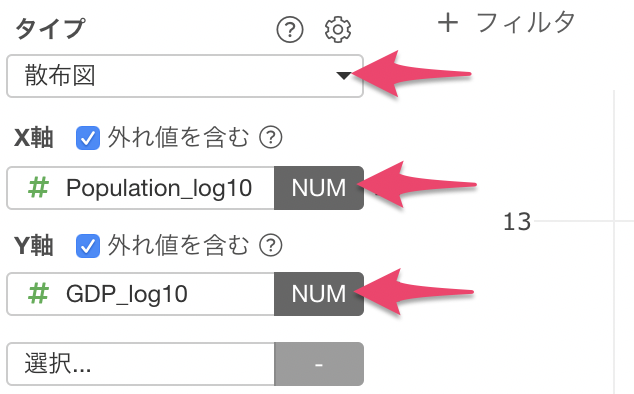The width and height of the screenshot is (634, 394).
Task: Click X軸 outlier help question icon
Action: pos(271,138)
